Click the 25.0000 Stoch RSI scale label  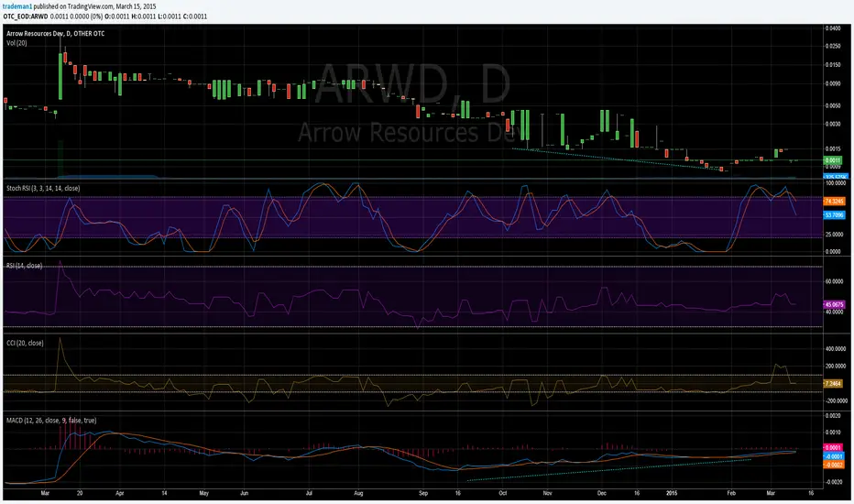pos(836,235)
